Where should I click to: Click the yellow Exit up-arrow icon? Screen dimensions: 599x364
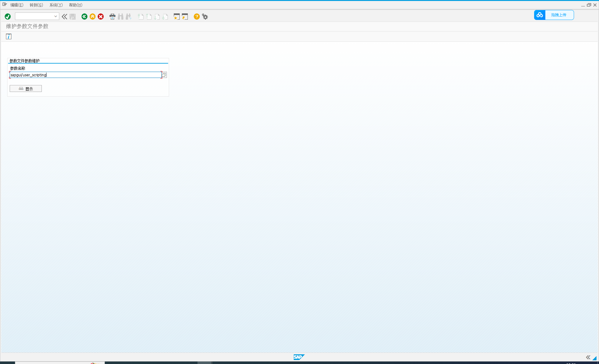[x=92, y=17]
